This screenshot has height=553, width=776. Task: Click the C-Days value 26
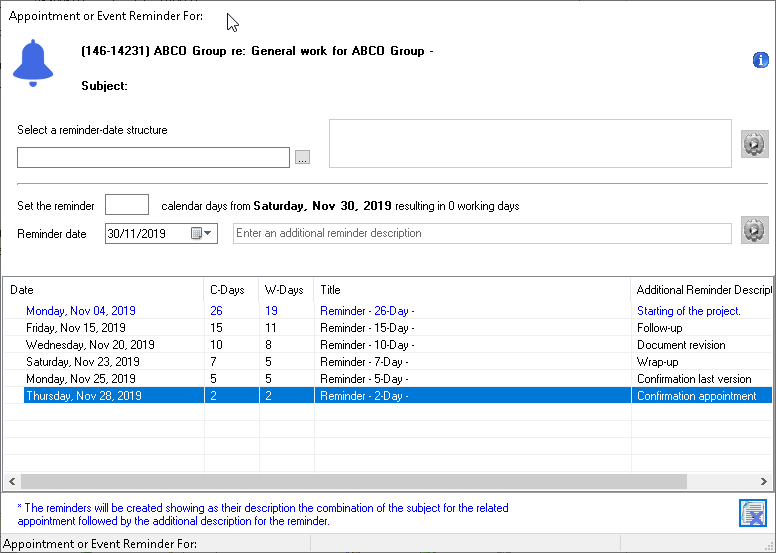[216, 311]
